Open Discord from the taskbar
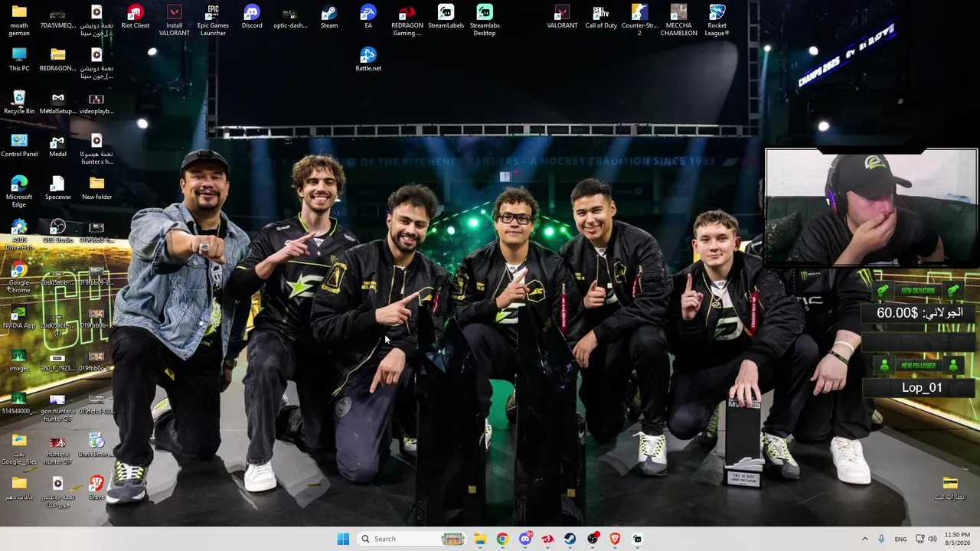The width and height of the screenshot is (980, 551). [x=525, y=539]
